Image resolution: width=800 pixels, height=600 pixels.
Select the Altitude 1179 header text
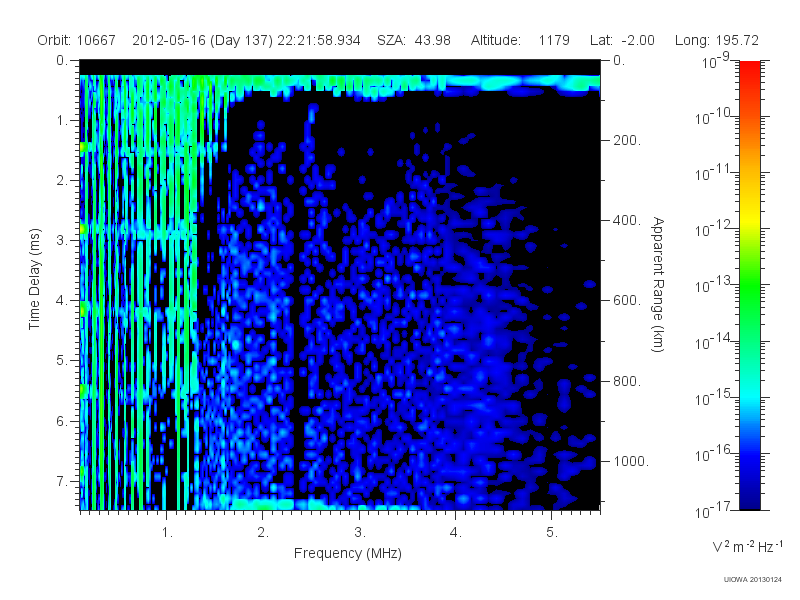520,40
